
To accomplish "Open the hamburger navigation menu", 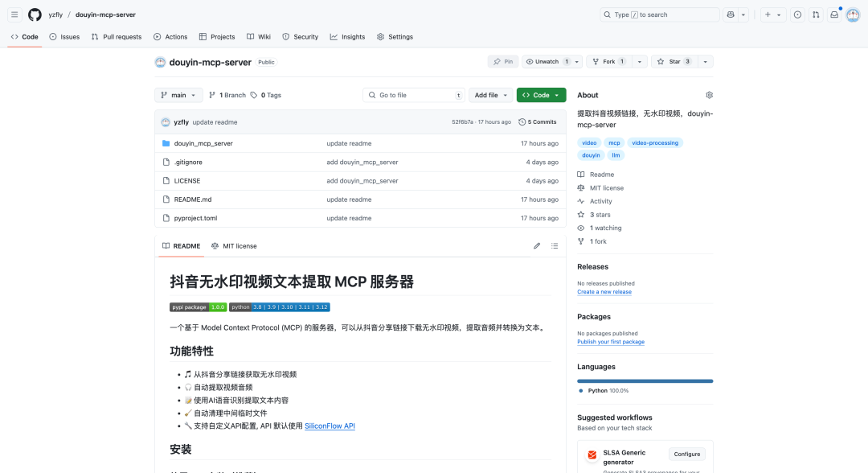I will point(14,15).
